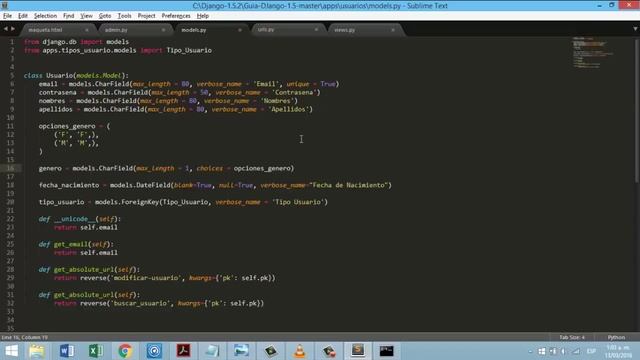Launch Microsoft Word from taskbar
Viewport: 640px width, 360px height.
point(67,351)
